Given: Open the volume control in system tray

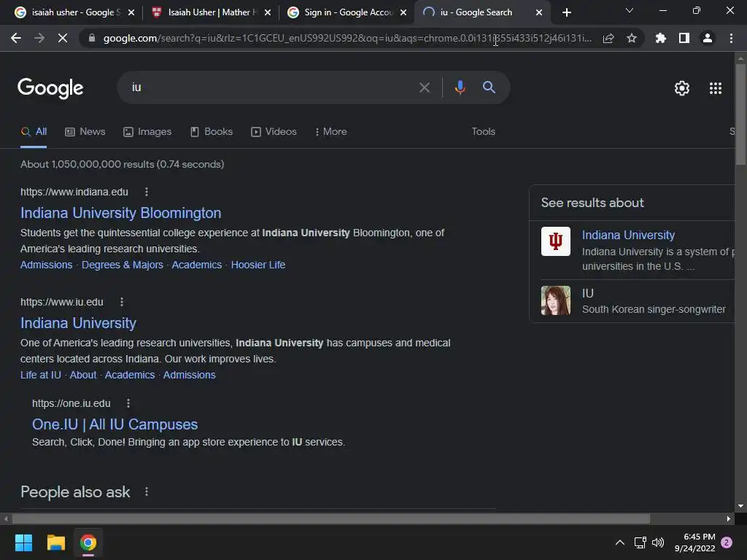Looking at the screenshot, I should pyautogui.click(x=658, y=542).
